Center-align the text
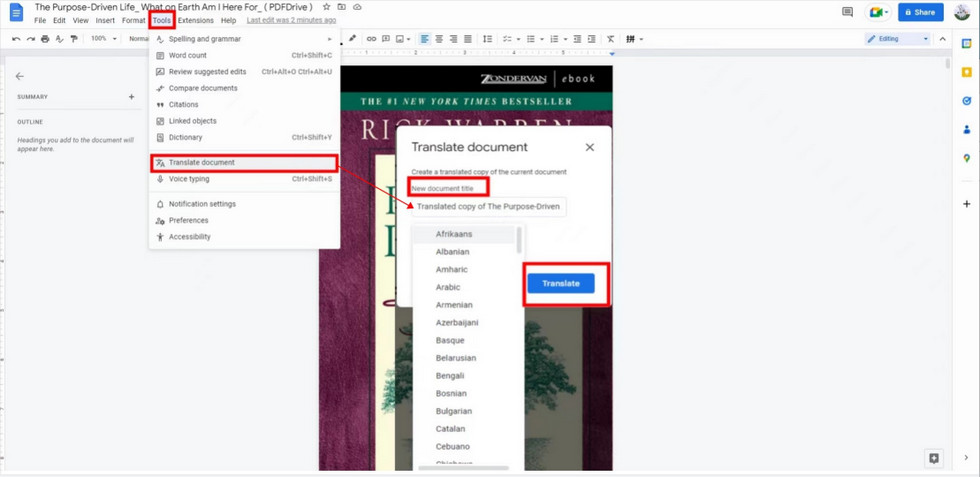 [439, 39]
